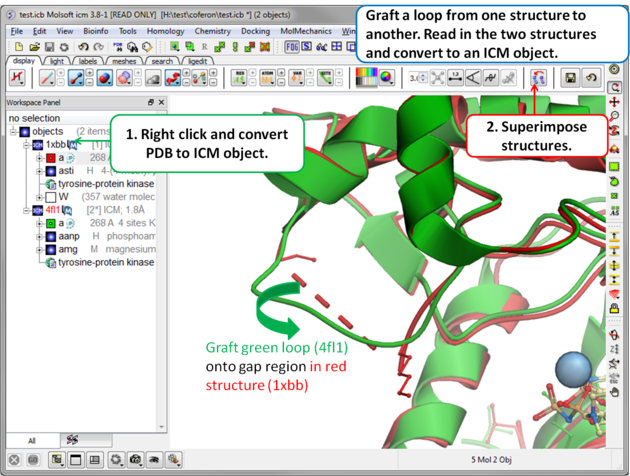Open the color palette swatch in toolbar
The image size is (630, 476).
(x=368, y=78)
